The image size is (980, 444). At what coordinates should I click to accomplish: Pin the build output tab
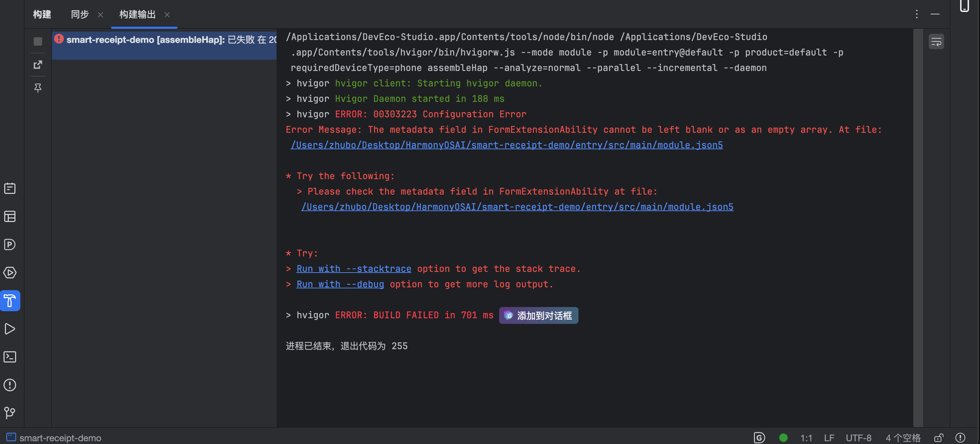(38, 88)
